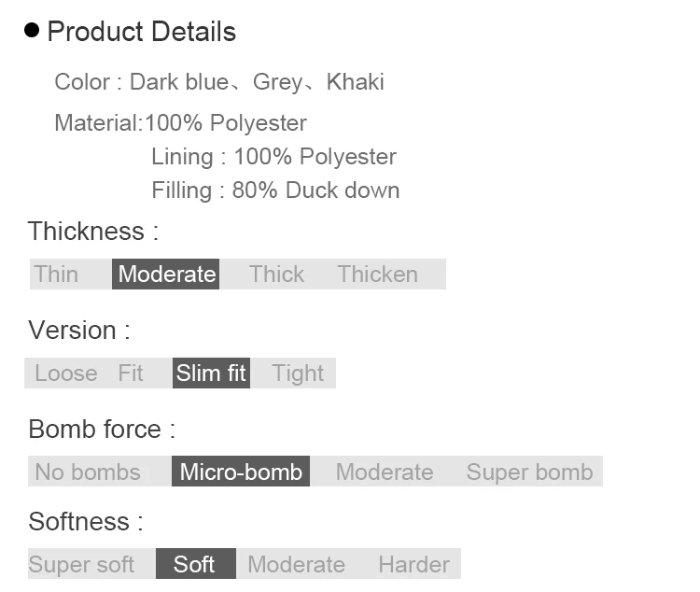Click the Color line listing Dark blue
The height and width of the screenshot is (592, 700).
(219, 82)
